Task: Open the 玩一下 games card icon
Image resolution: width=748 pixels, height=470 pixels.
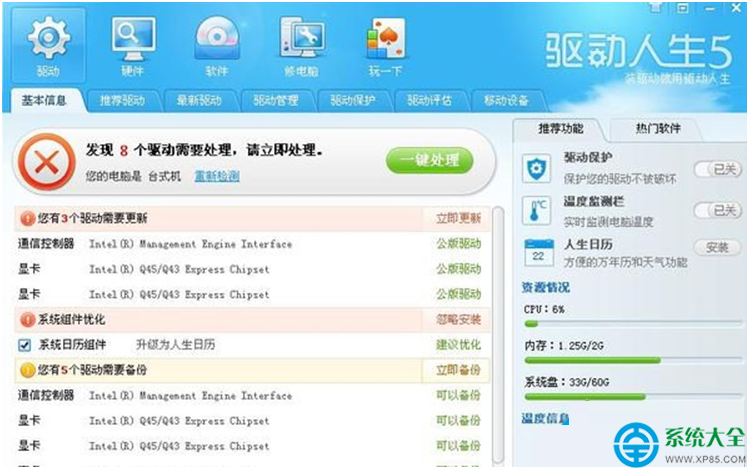Action: point(385,46)
